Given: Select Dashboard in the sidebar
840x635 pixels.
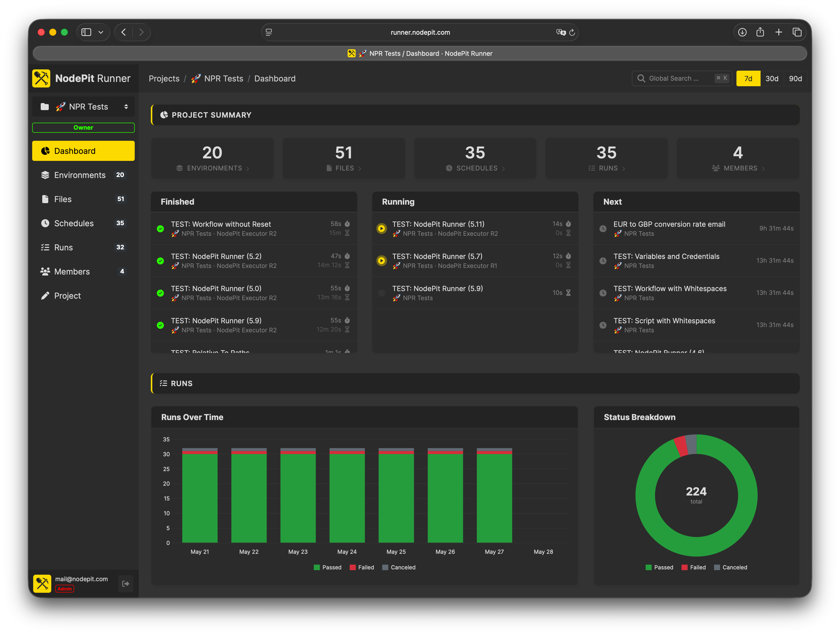Looking at the screenshot, I should pyautogui.click(x=83, y=151).
